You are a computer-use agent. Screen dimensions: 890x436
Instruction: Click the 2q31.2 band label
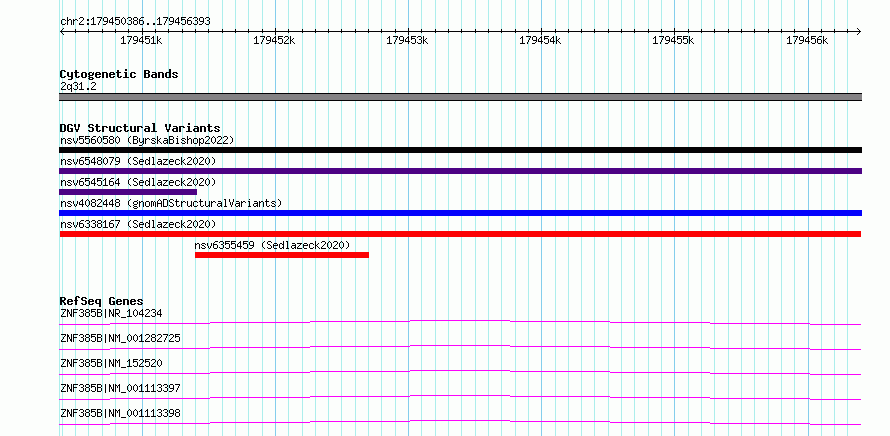78,86
